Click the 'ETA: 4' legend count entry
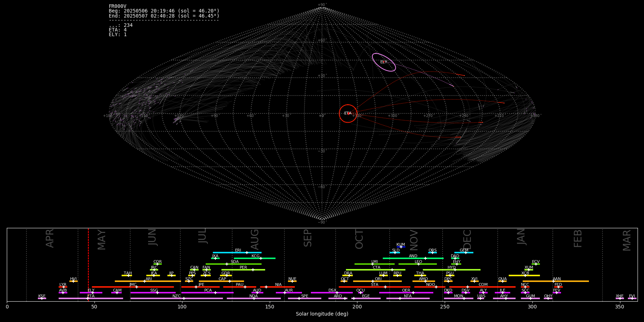 pyautogui.click(x=118, y=30)
